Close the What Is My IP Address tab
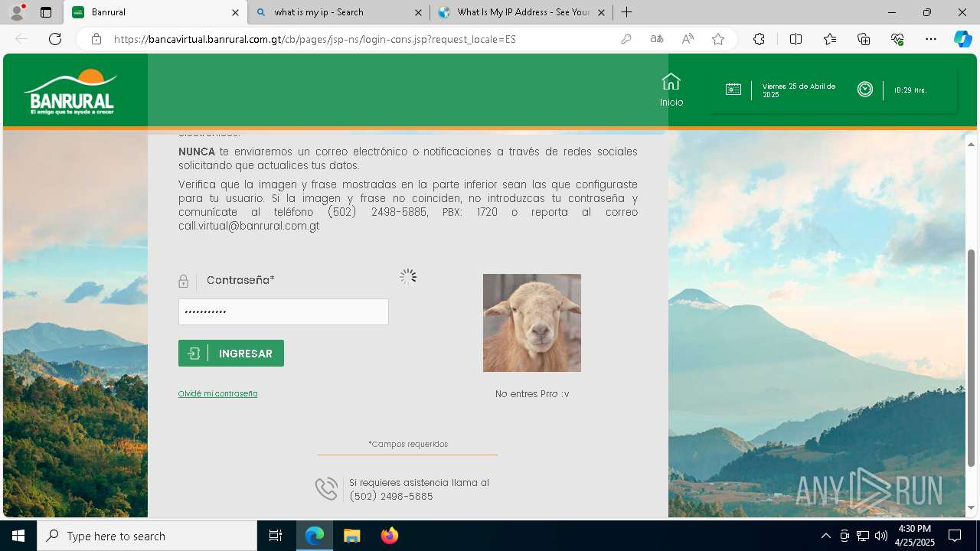This screenshot has width=980, height=551. click(601, 12)
